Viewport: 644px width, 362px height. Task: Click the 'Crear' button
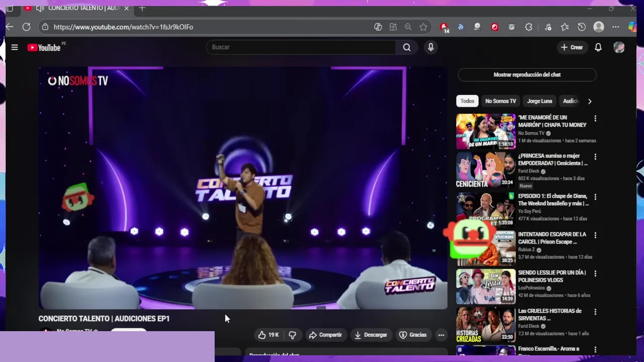(572, 47)
